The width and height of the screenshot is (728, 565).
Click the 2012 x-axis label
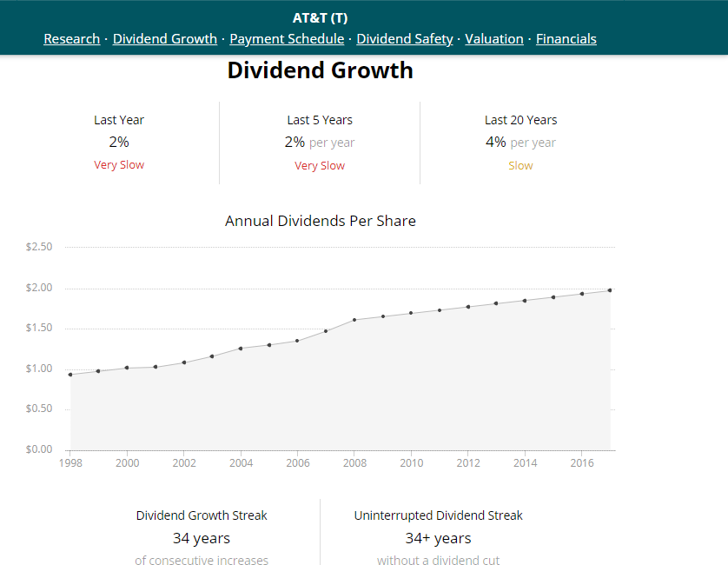[468, 462]
